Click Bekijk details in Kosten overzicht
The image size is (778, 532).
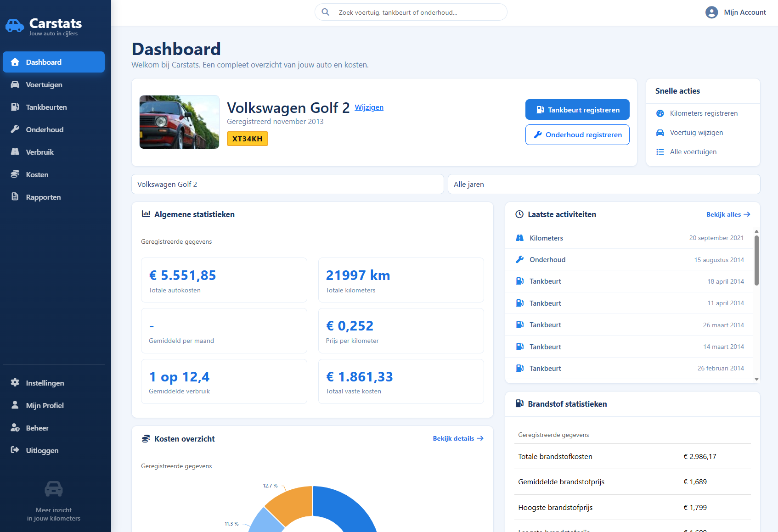coord(458,438)
